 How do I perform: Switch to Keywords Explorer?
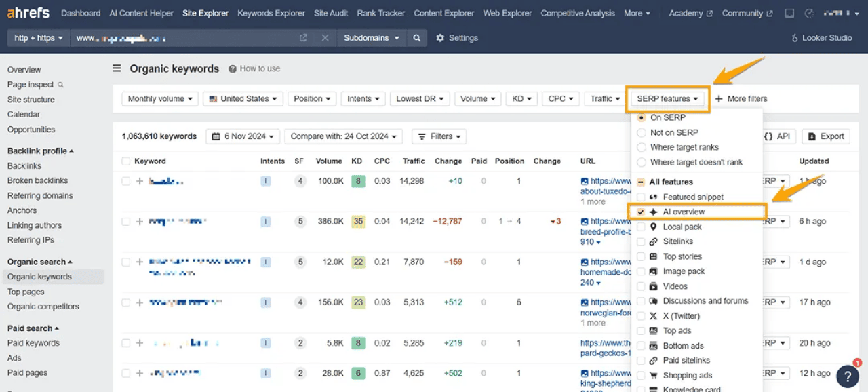pos(271,13)
